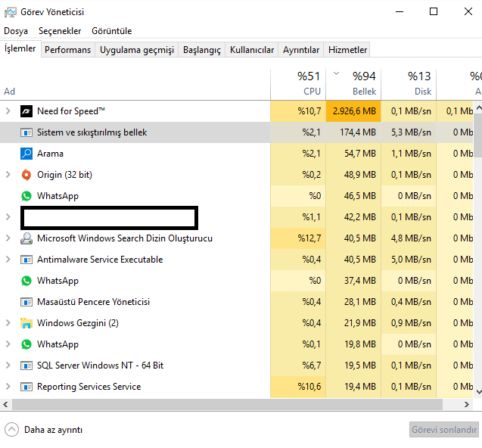
Task: Expand the Antimalware Service Executable group
Action: (x=8, y=260)
